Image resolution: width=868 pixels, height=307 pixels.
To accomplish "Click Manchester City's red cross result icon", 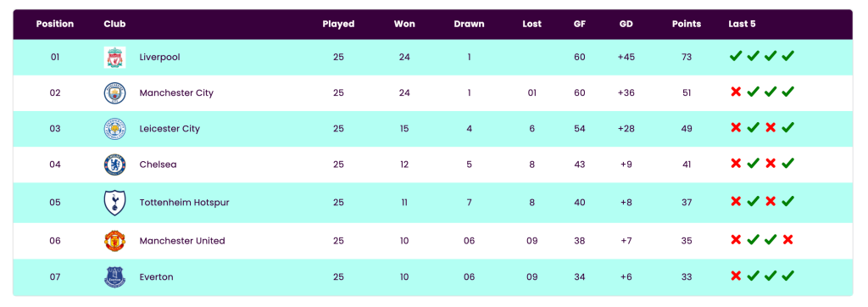I will tap(736, 92).
